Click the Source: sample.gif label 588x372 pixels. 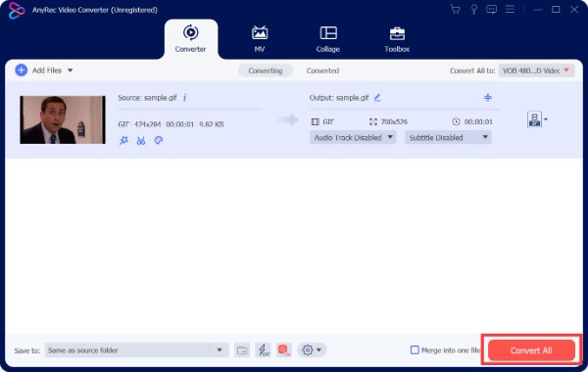click(x=147, y=97)
